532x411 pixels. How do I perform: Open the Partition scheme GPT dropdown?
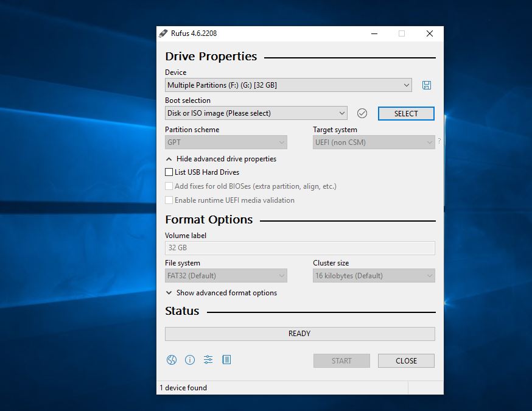point(226,142)
